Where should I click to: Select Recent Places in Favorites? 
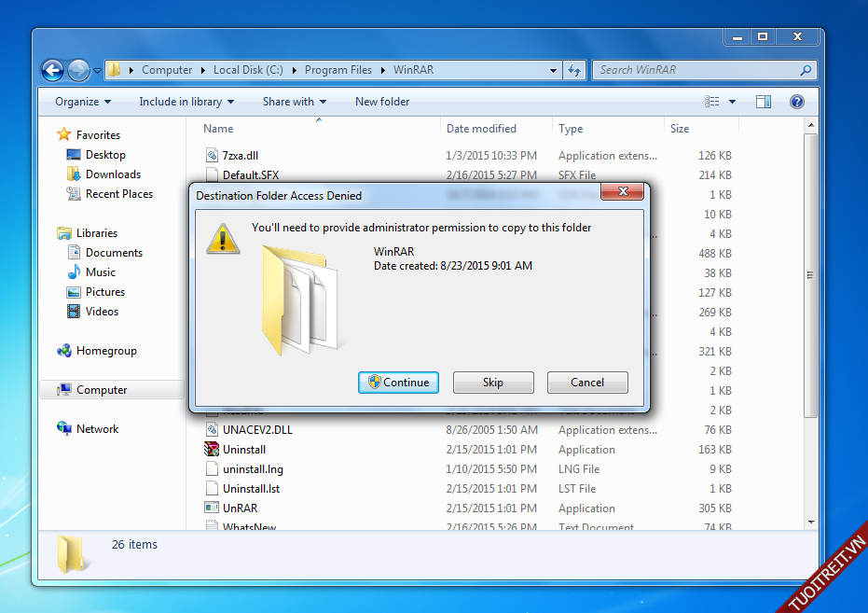[x=119, y=194]
